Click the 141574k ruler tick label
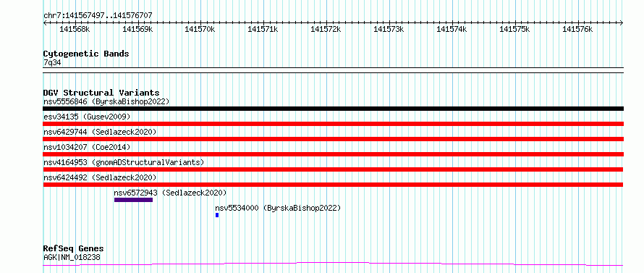 point(452,30)
